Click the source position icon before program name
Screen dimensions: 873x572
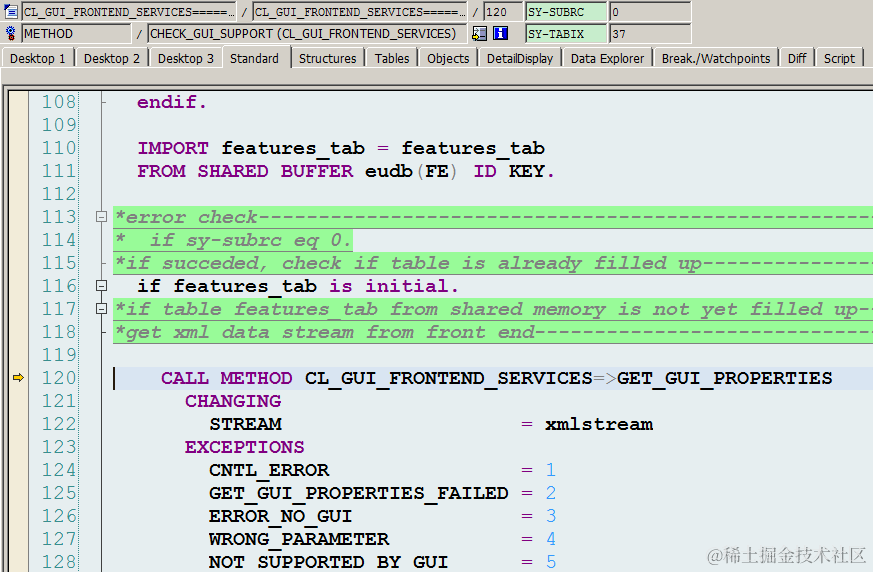(11, 11)
